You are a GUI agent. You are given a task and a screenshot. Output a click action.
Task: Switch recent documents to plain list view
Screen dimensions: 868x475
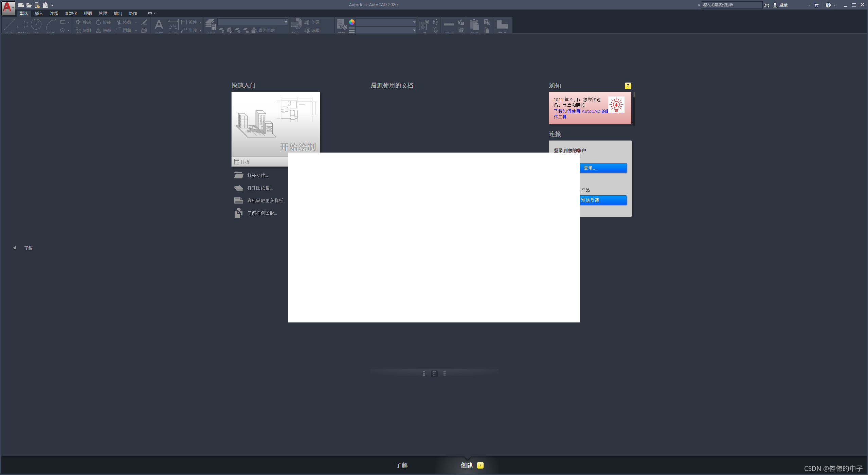pos(444,373)
